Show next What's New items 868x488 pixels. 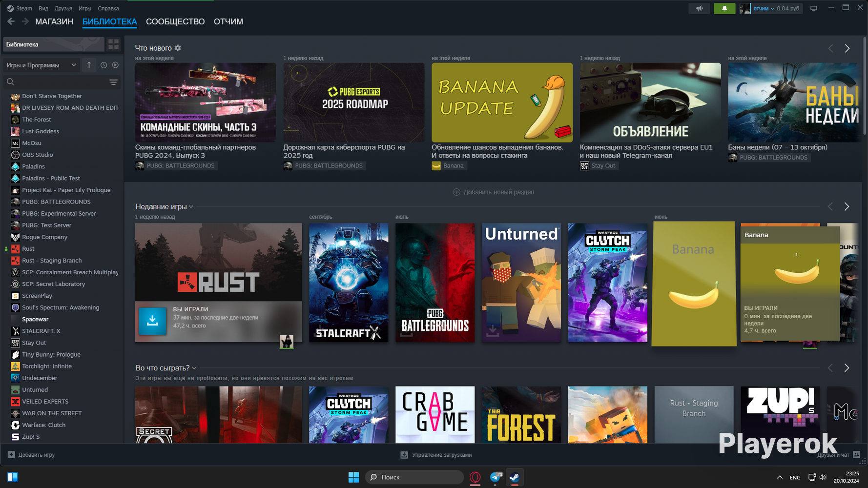tap(847, 48)
